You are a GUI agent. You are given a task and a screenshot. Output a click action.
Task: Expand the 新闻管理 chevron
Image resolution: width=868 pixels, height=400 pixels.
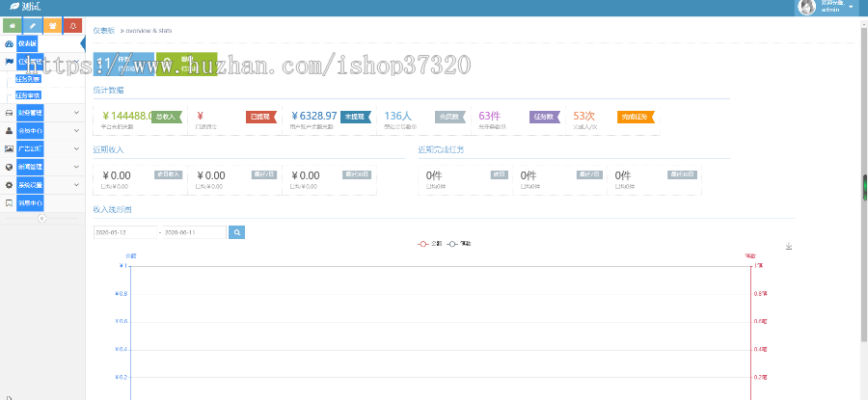click(x=77, y=167)
